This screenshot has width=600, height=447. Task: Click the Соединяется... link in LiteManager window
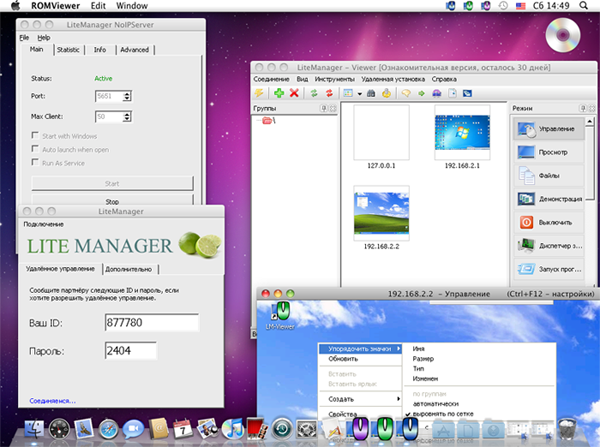[x=52, y=401]
